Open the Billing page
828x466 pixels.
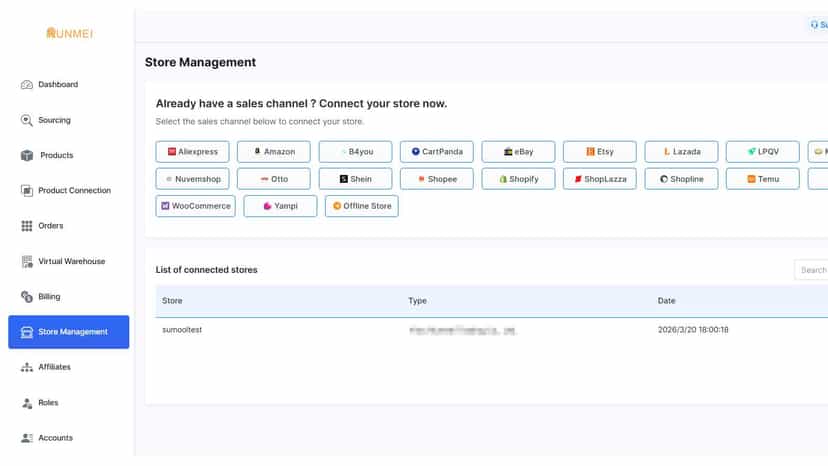click(49, 297)
